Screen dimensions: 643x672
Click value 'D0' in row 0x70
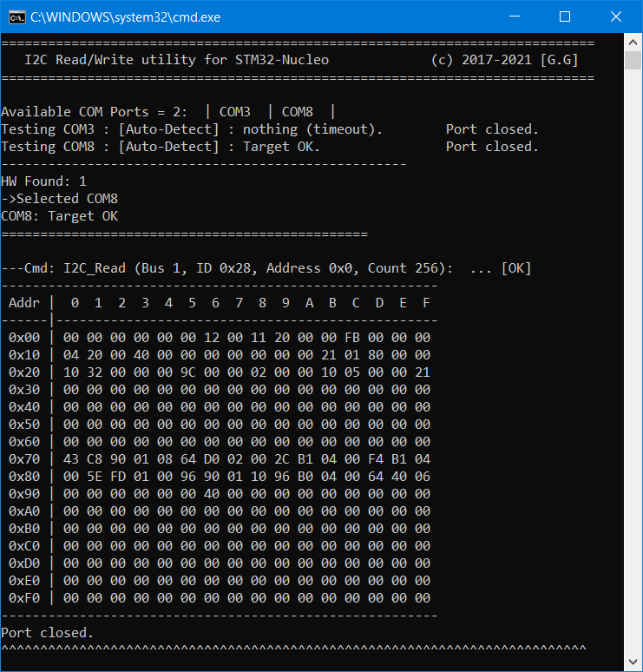pos(212,459)
